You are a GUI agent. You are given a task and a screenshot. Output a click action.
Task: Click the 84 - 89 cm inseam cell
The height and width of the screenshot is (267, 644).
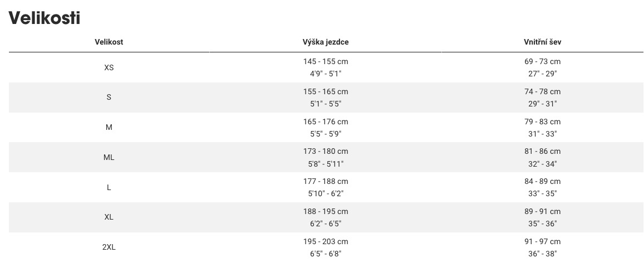(542, 181)
